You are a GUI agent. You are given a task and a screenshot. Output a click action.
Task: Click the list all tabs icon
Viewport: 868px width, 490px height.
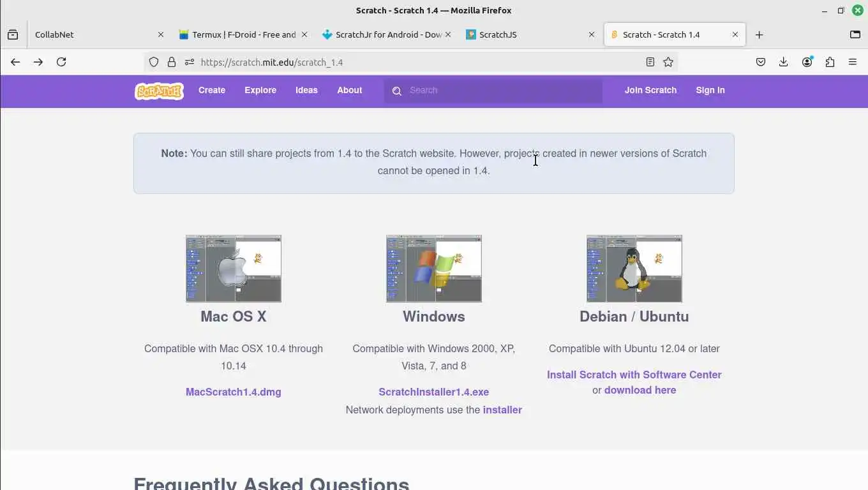click(x=855, y=34)
